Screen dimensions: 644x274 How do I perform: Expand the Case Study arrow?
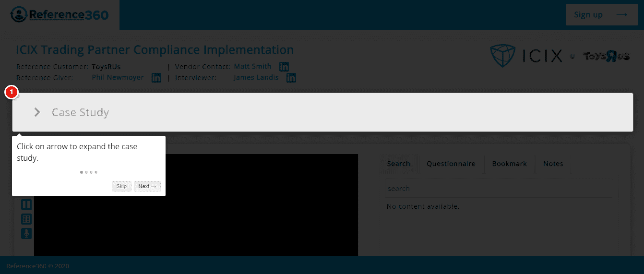tap(37, 112)
